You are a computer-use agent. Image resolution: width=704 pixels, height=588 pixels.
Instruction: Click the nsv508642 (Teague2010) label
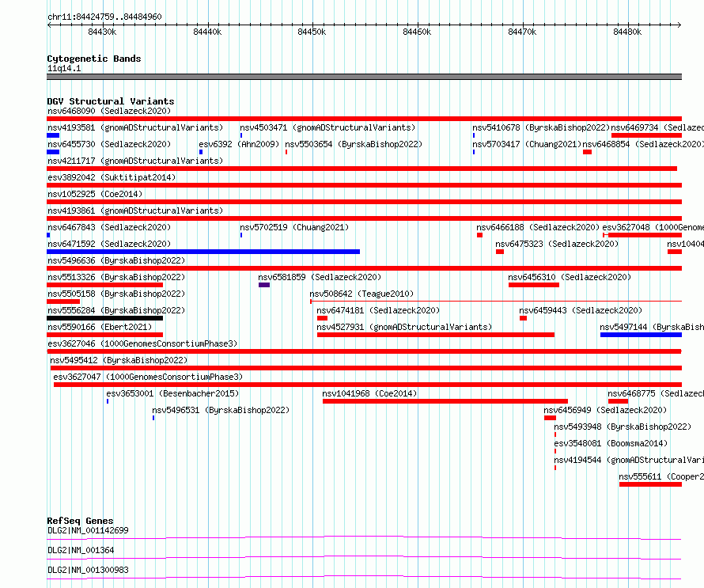click(x=361, y=294)
